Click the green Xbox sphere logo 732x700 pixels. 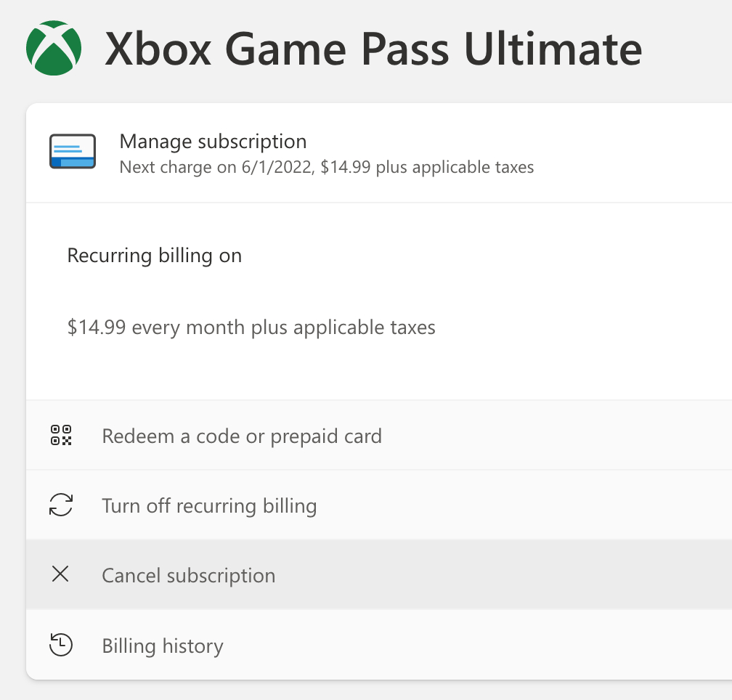pyautogui.click(x=52, y=46)
